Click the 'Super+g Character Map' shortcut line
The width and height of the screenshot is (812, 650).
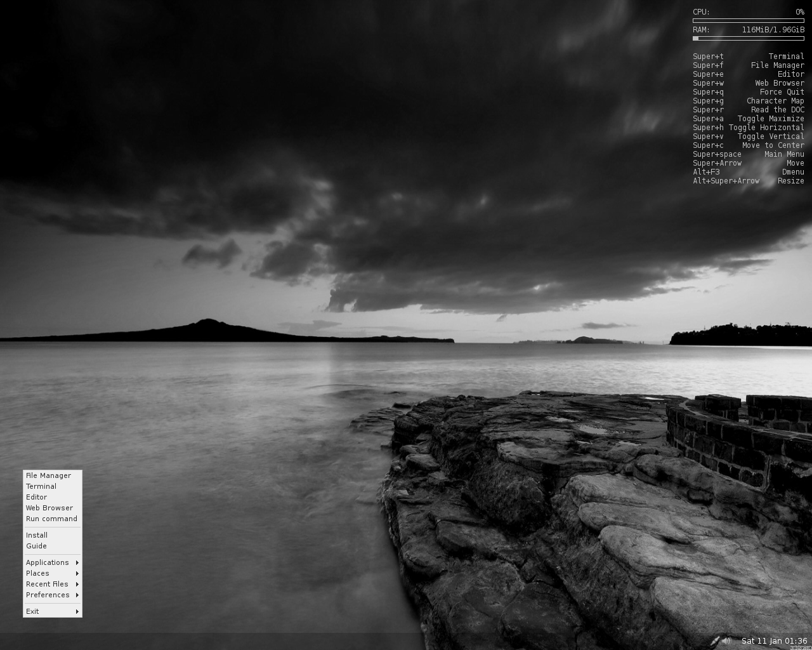tap(749, 101)
